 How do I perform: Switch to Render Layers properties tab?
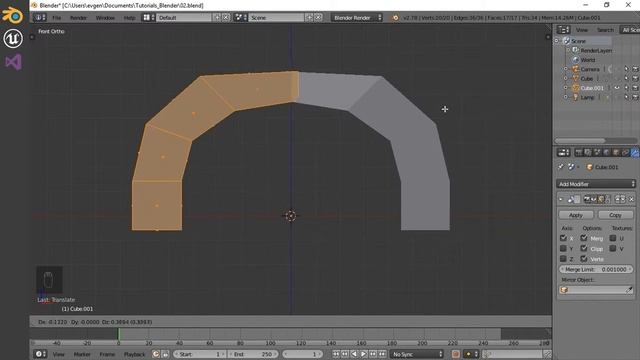click(x=588, y=153)
